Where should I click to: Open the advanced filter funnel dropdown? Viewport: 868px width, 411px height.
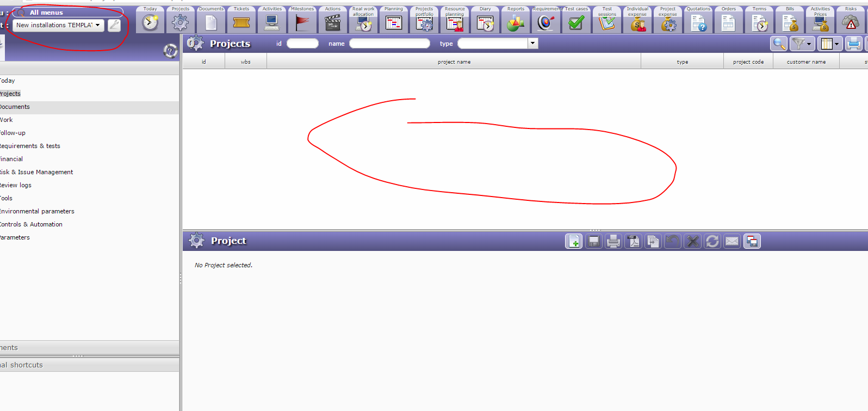(x=802, y=44)
